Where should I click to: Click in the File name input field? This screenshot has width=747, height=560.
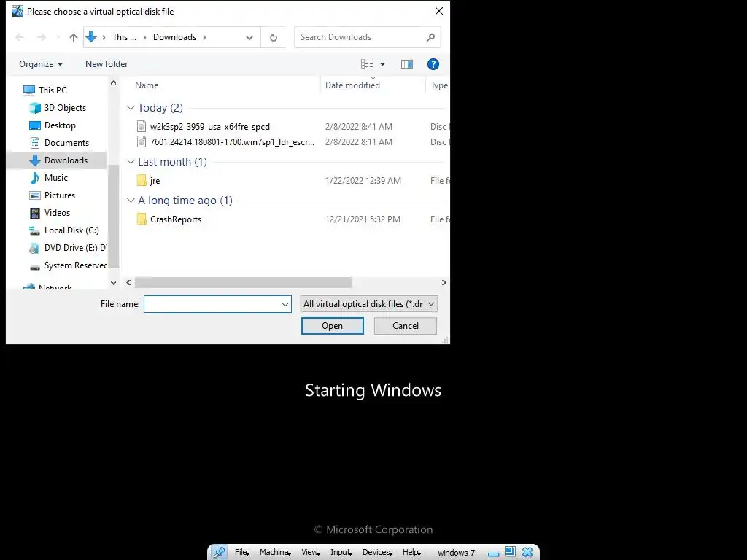tap(212, 304)
